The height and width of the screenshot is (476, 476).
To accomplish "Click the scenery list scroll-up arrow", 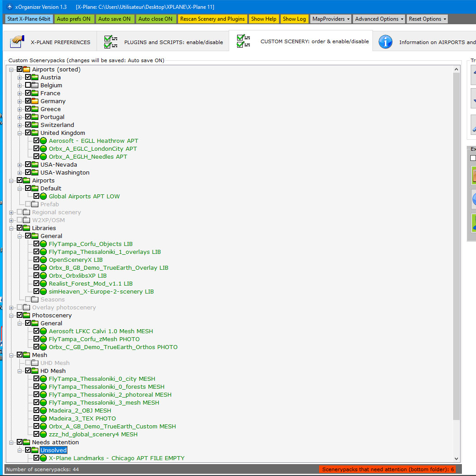I will point(456,70).
